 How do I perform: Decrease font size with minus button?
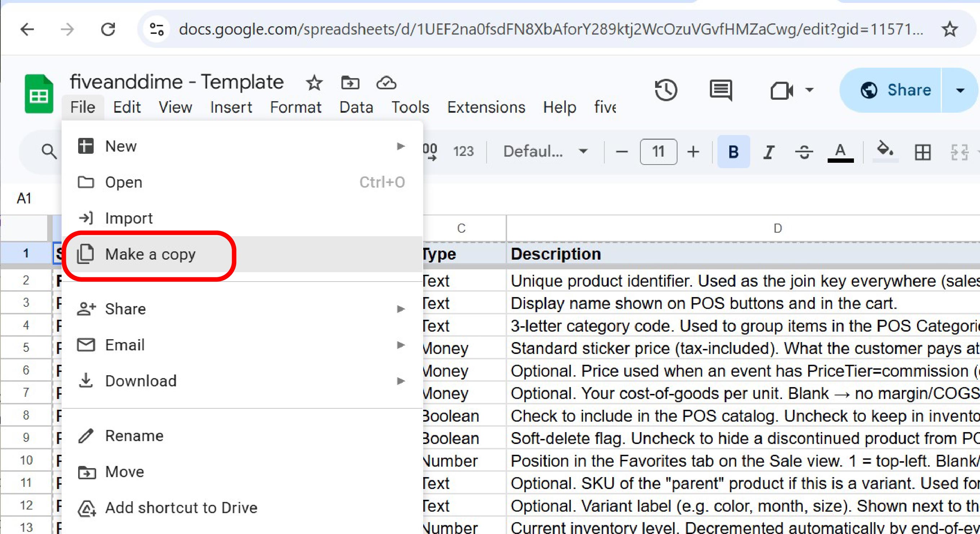[622, 151]
